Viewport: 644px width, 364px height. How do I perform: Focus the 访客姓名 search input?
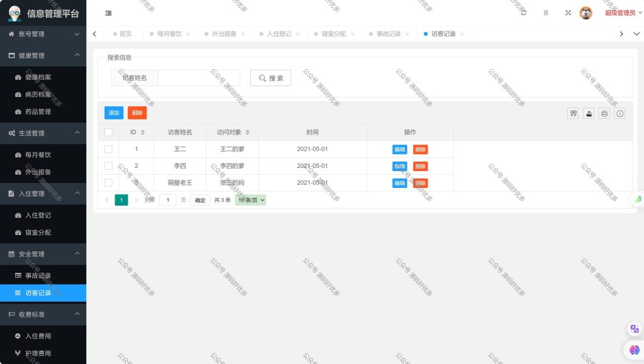(x=199, y=78)
